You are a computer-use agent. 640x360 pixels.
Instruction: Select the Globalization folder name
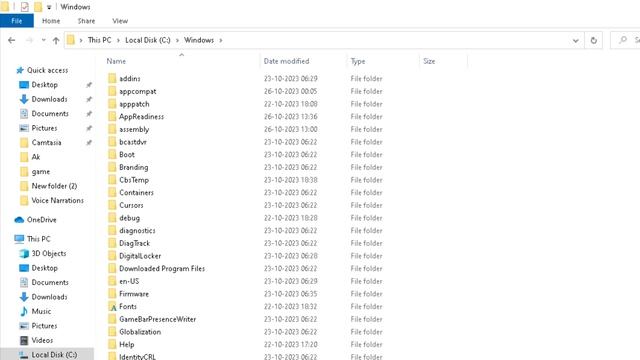(140, 332)
